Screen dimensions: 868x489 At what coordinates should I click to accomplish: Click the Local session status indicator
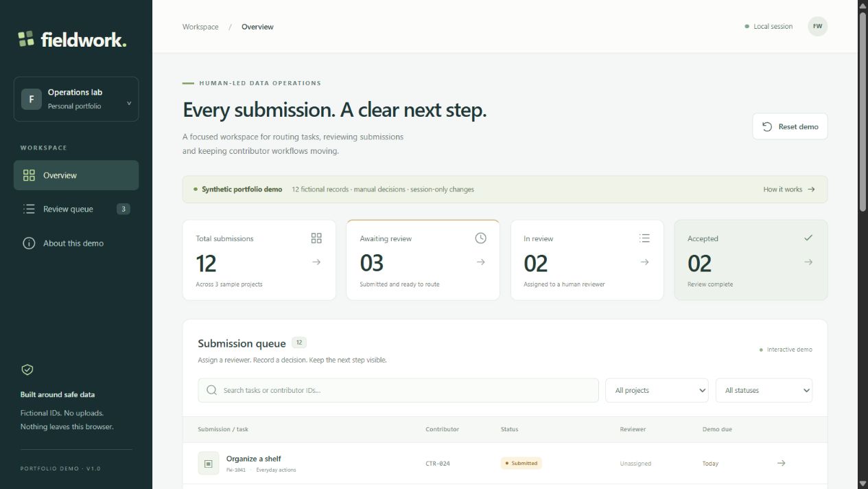point(769,26)
